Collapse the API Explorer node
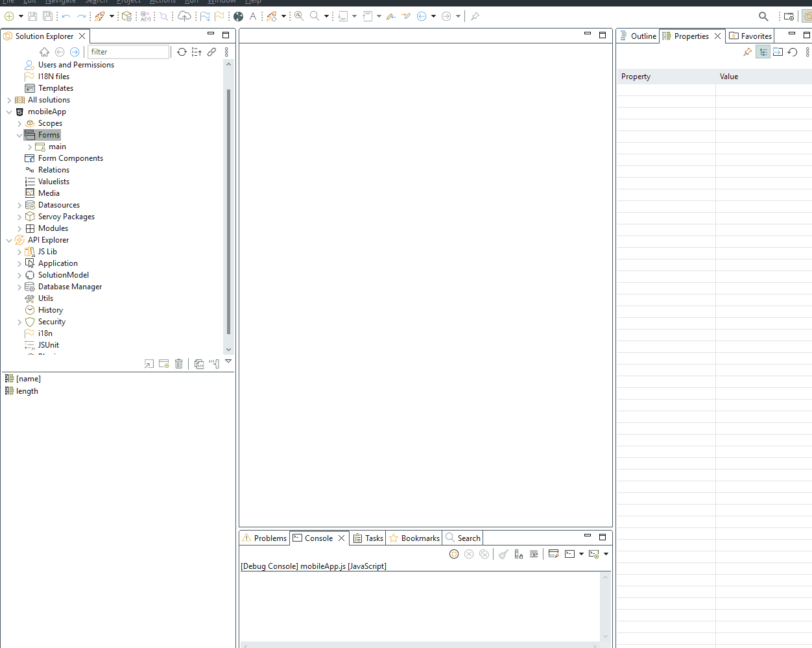 point(9,240)
